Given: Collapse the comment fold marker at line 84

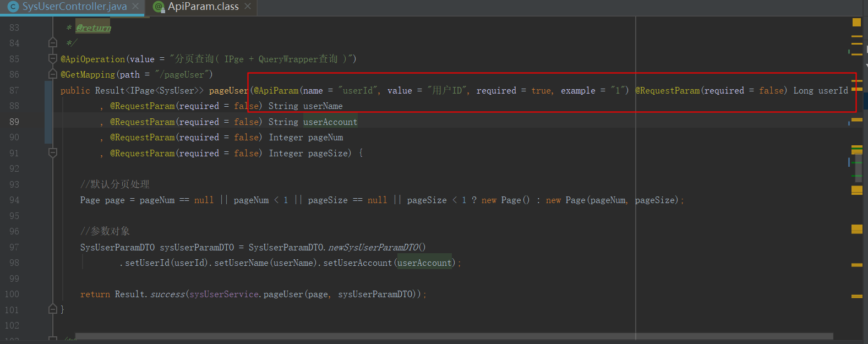Looking at the screenshot, I should 53,42.
